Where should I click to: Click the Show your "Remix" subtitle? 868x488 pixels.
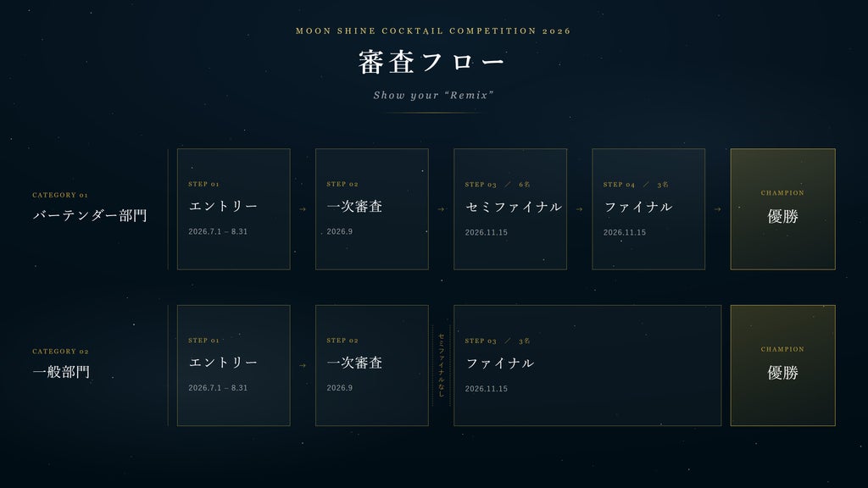click(433, 95)
